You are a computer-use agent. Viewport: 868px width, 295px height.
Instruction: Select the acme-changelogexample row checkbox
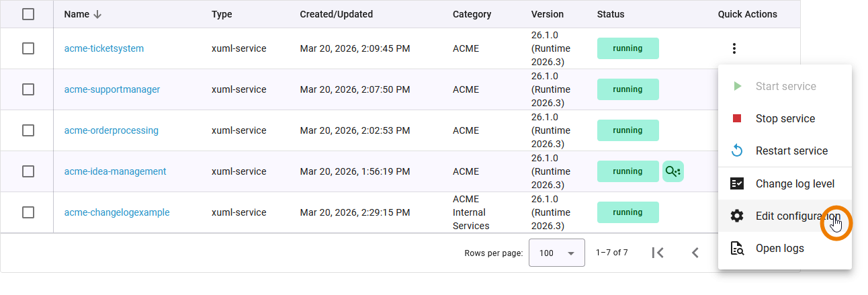(28, 212)
